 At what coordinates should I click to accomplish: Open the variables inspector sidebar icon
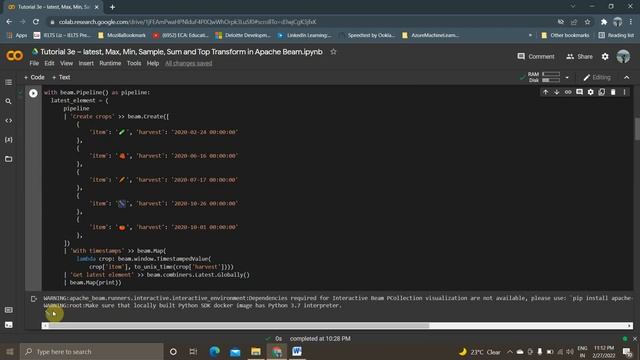pos(9,140)
